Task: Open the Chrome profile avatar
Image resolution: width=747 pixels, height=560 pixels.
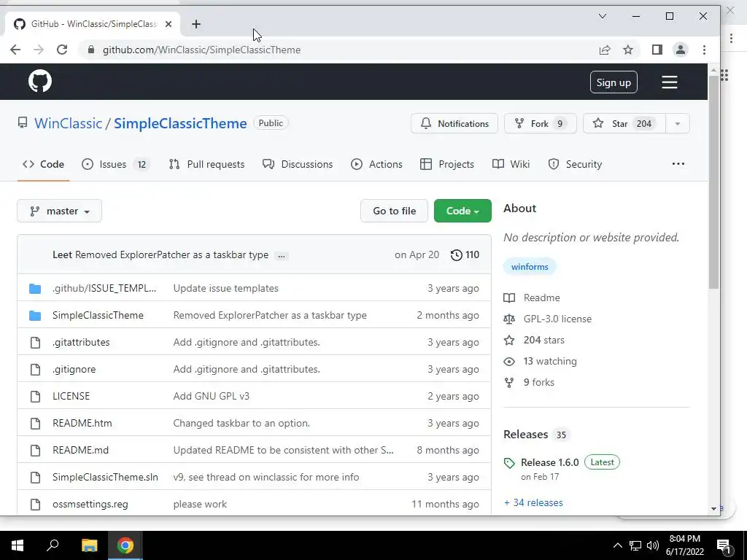Action: (x=681, y=50)
